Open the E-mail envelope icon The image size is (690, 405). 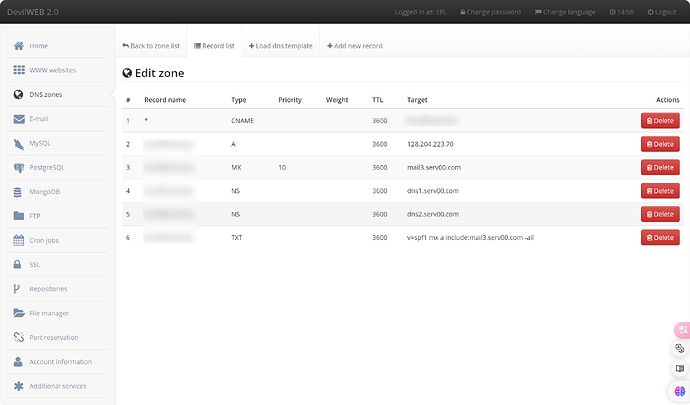point(19,119)
